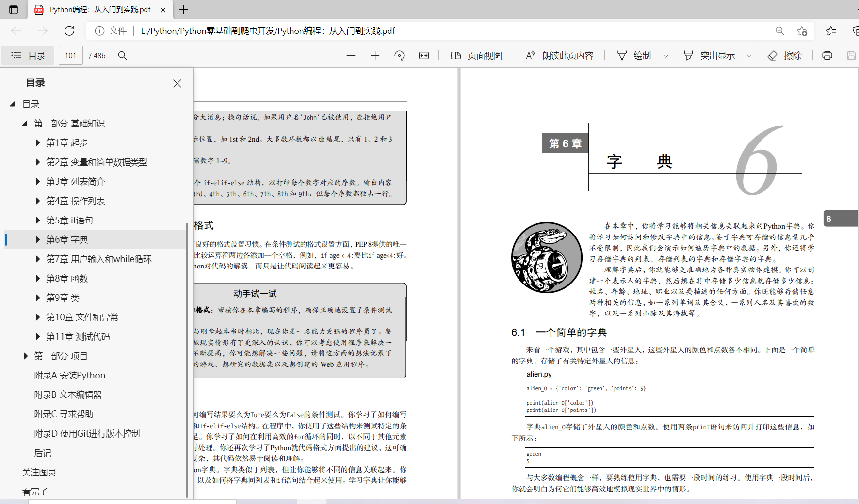Click the 第 6 章 chapter label
Screen dimensions: 859x504
click(565, 143)
